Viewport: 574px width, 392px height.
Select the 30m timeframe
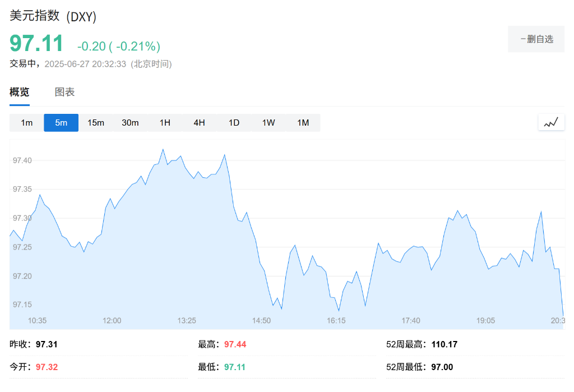coord(130,122)
